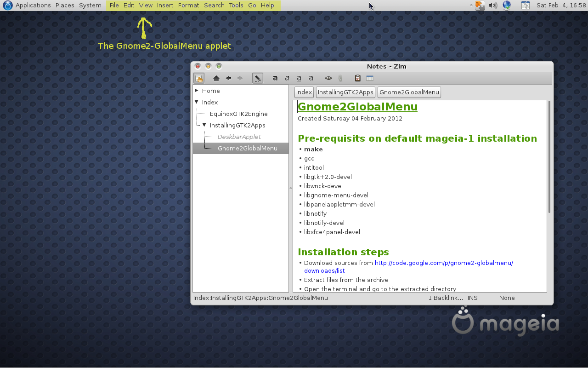Click the Mageia logo icon on panel
588x368 pixels.
tap(8, 6)
